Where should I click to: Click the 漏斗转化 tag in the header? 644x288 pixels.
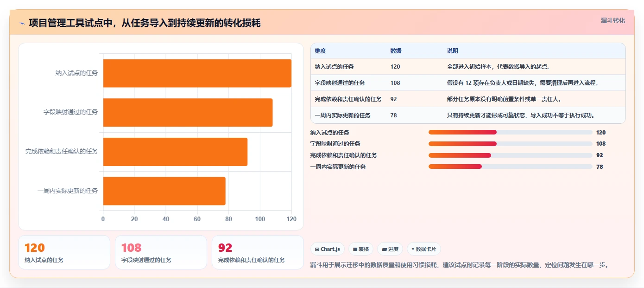tap(612, 20)
